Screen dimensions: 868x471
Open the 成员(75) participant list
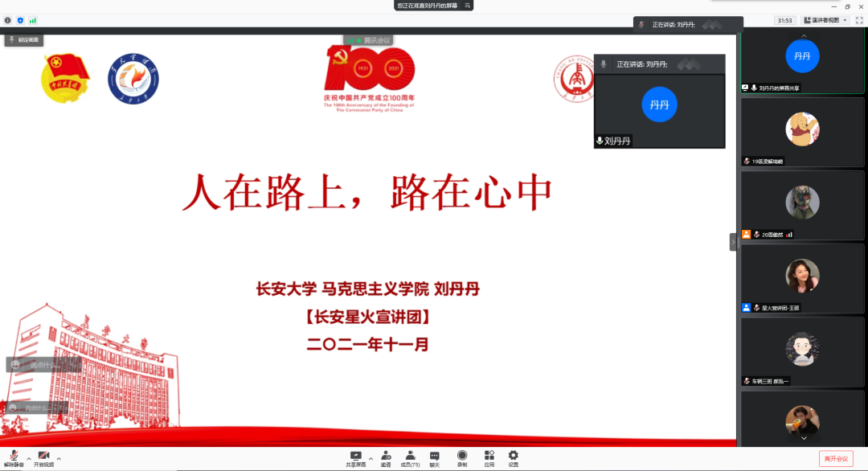coord(410,456)
